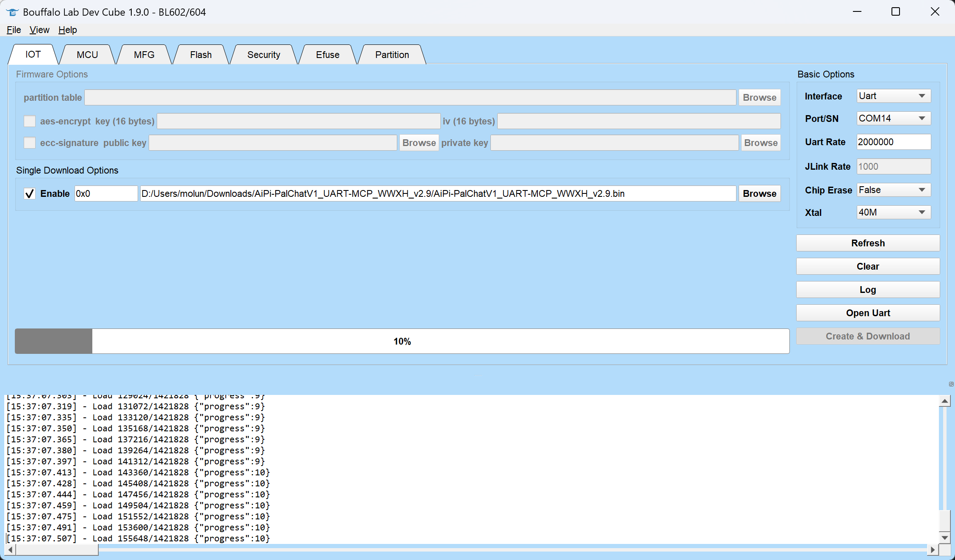The image size is (955, 560).
Task: Open the Interface dropdown showing Uart
Action: pyautogui.click(x=894, y=96)
